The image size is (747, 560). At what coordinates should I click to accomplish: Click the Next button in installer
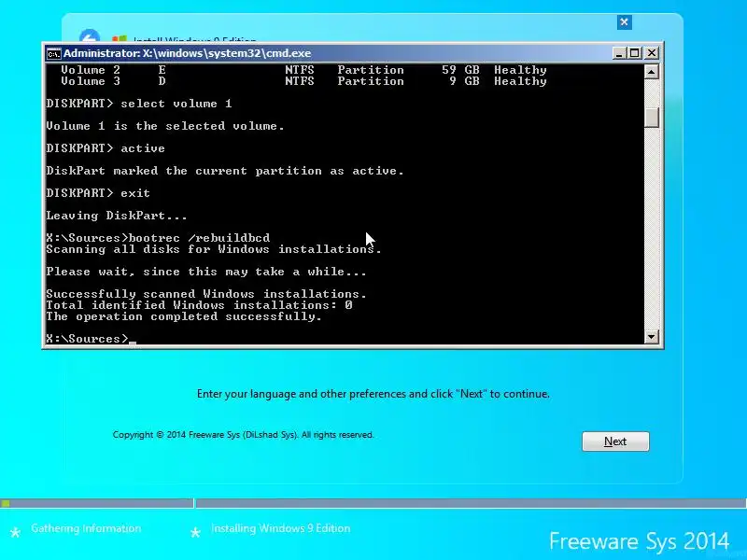[x=615, y=441]
